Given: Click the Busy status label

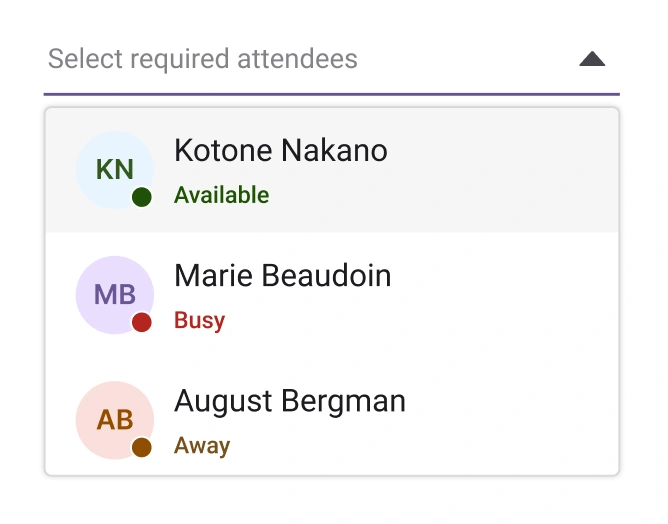Looking at the screenshot, I should 199,321.
